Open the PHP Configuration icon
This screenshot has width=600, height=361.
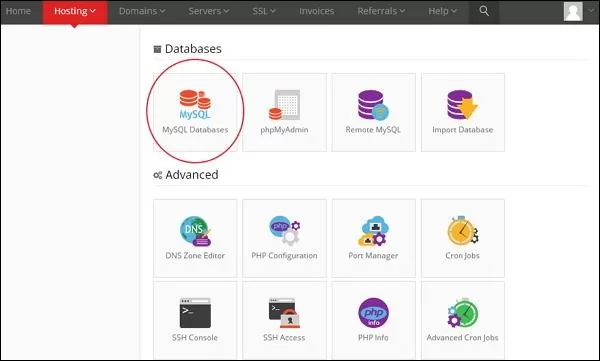click(284, 230)
